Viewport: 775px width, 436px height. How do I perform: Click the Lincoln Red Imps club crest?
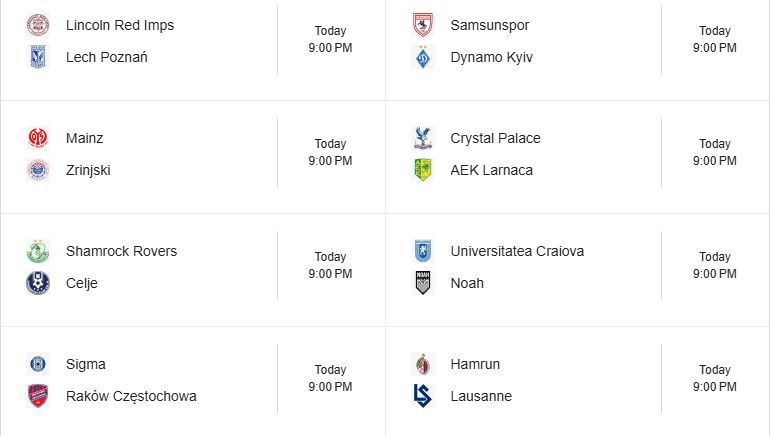[x=38, y=25]
